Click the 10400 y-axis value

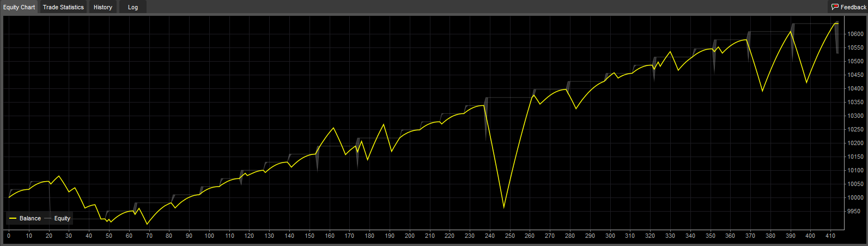[x=855, y=88]
